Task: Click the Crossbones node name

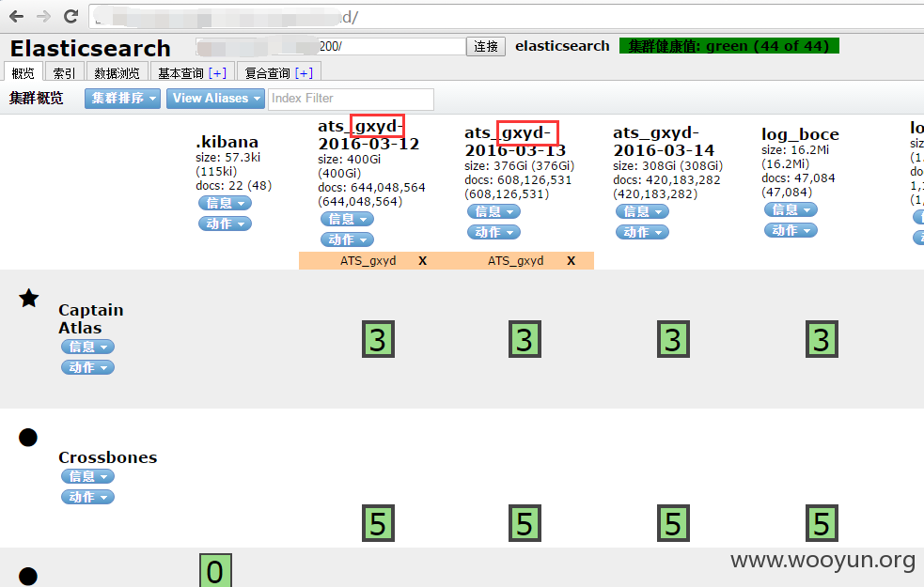Action: (x=108, y=457)
